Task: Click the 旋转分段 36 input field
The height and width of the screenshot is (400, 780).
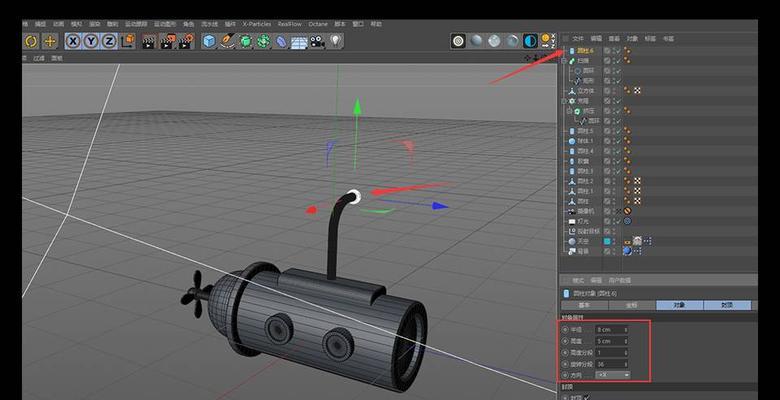Action: (x=611, y=364)
